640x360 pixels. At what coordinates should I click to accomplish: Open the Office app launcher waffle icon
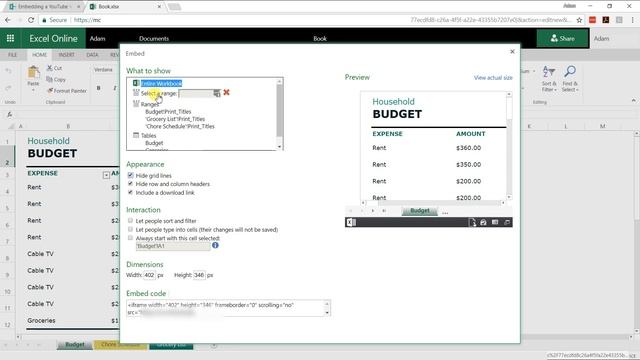(x=10, y=38)
